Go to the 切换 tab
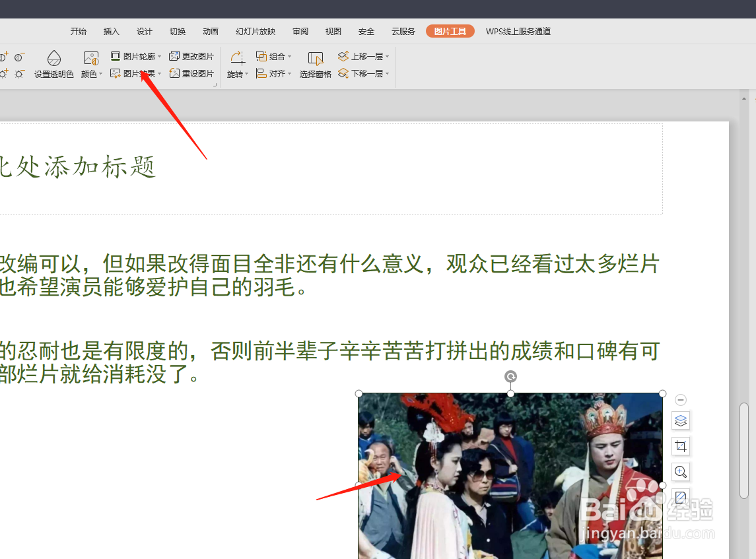 tap(178, 31)
